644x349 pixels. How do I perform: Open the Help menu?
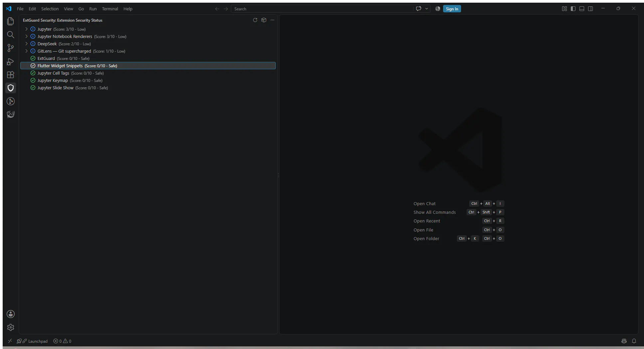(x=128, y=9)
